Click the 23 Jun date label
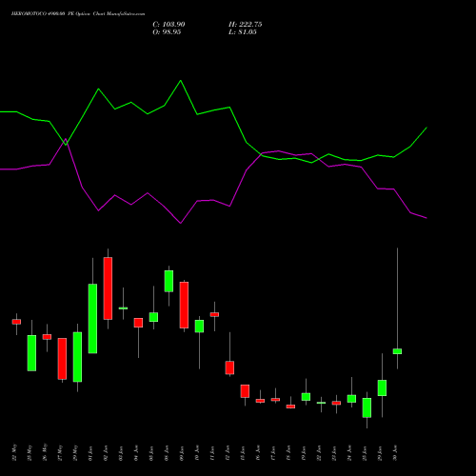476x476 pixels. [335, 453]
